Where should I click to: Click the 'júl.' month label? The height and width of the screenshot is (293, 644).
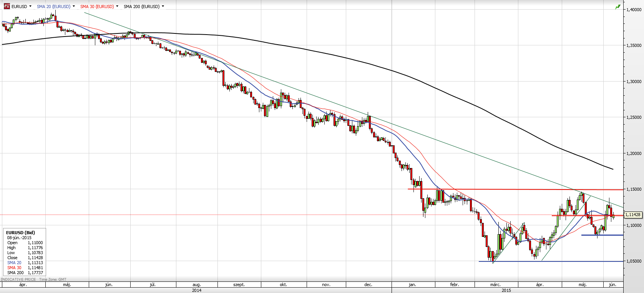[153, 285]
